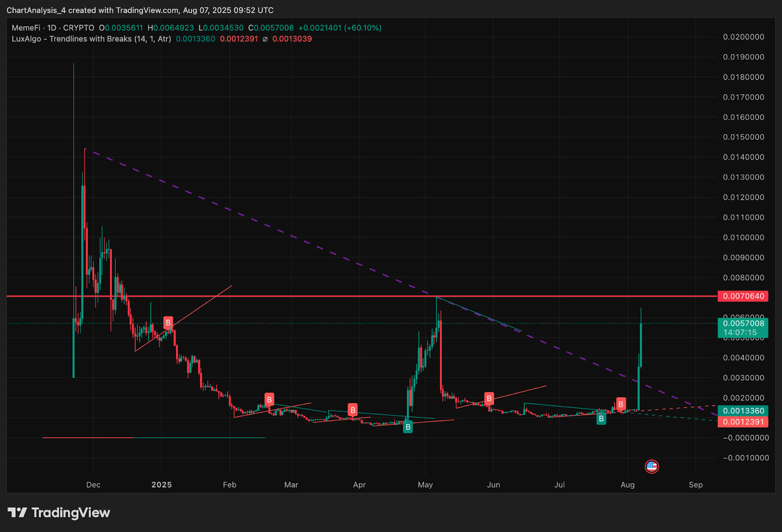
Task: Select the green 0.0057008 current price label
Action: tap(743, 323)
